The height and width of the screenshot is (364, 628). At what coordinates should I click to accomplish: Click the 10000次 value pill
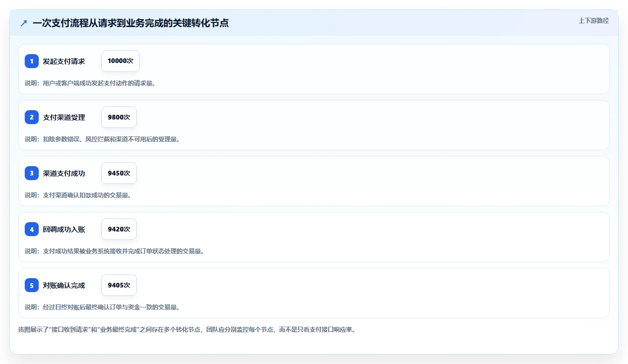point(120,61)
